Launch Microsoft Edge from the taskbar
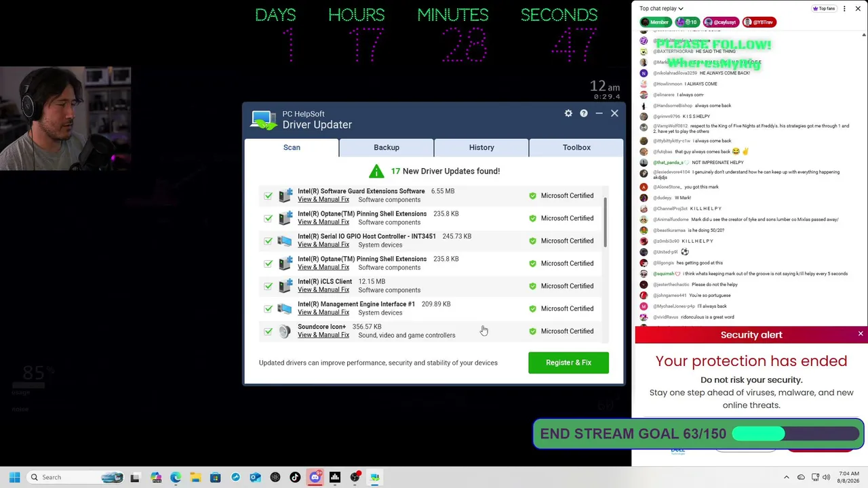868x488 pixels. [176, 477]
